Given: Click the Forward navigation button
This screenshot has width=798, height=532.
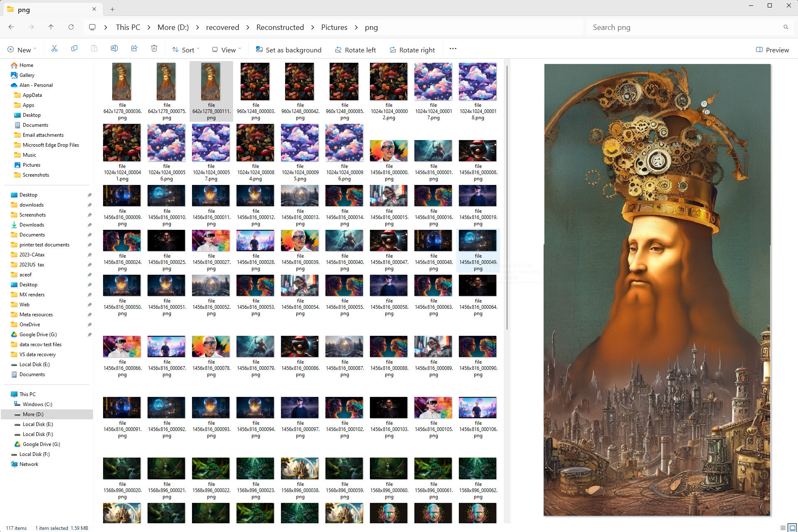Looking at the screenshot, I should tap(32, 27).
